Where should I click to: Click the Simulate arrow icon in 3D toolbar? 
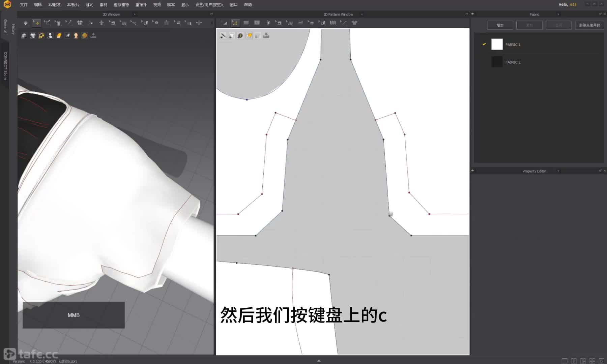[x=25, y=23]
